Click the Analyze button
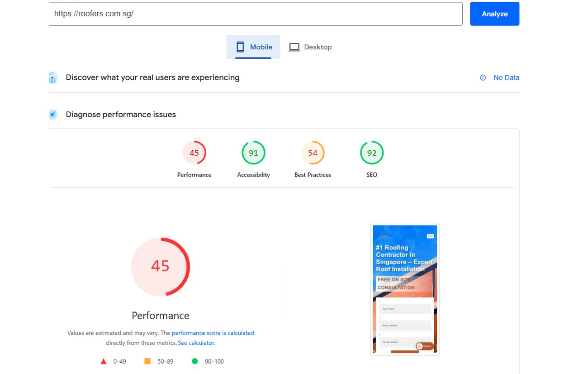 pos(494,14)
